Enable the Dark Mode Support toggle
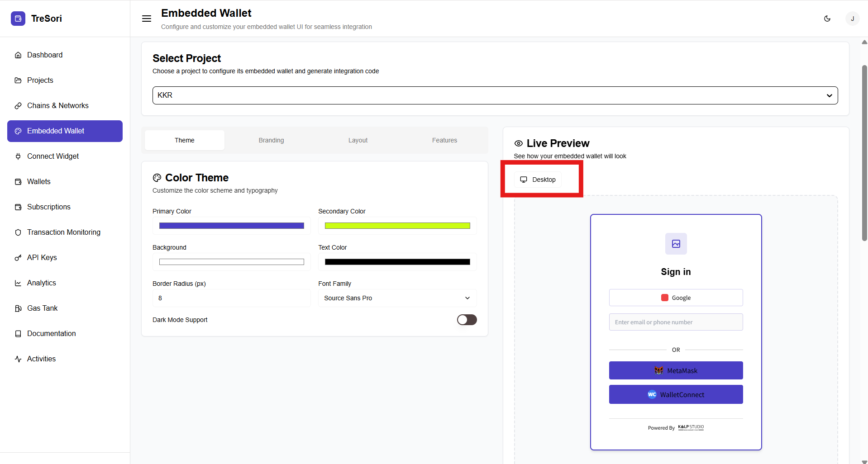This screenshot has width=868, height=464. pos(467,320)
